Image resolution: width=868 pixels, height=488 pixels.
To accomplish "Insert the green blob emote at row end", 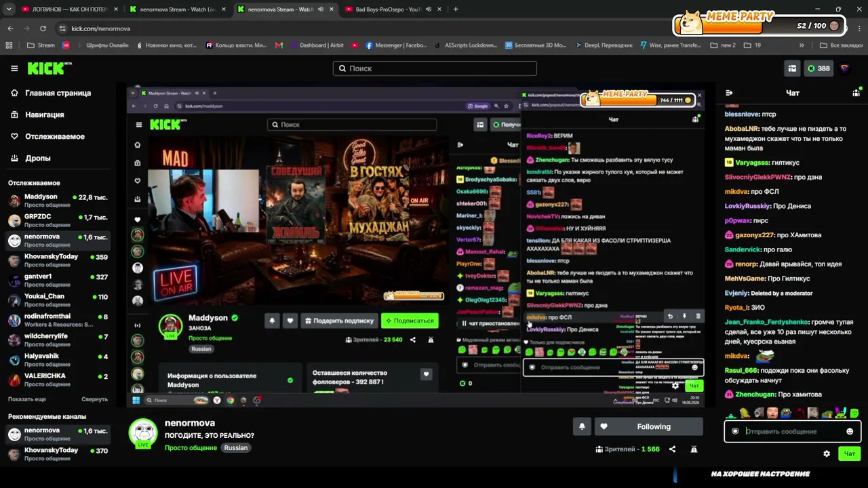I will tap(854, 413).
